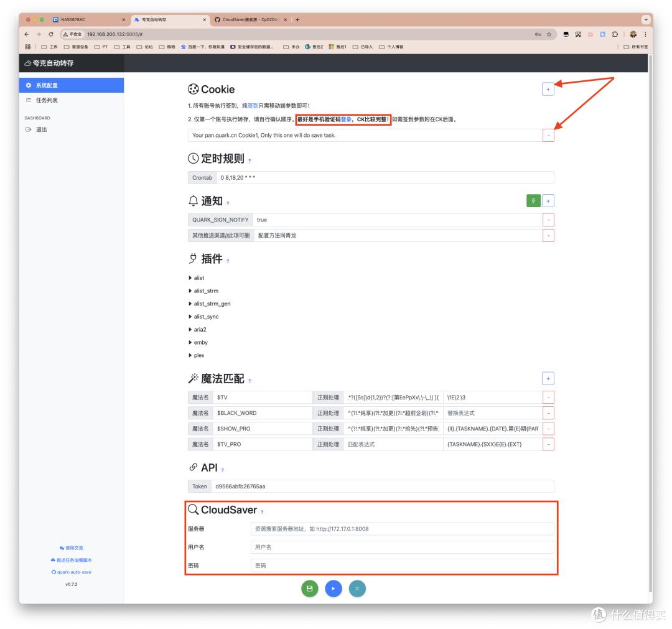Expand the emby plugin settings
The width and height of the screenshot is (672, 629).
point(200,343)
